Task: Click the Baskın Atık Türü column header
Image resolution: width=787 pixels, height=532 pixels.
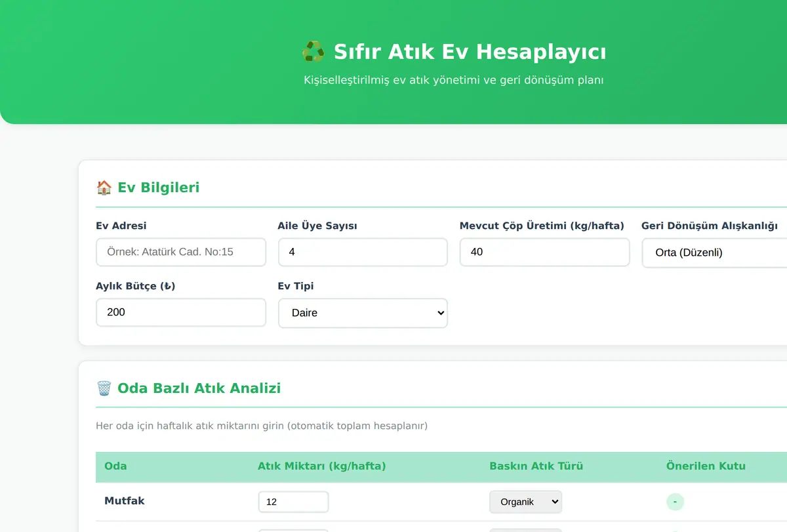Action: 536,466
